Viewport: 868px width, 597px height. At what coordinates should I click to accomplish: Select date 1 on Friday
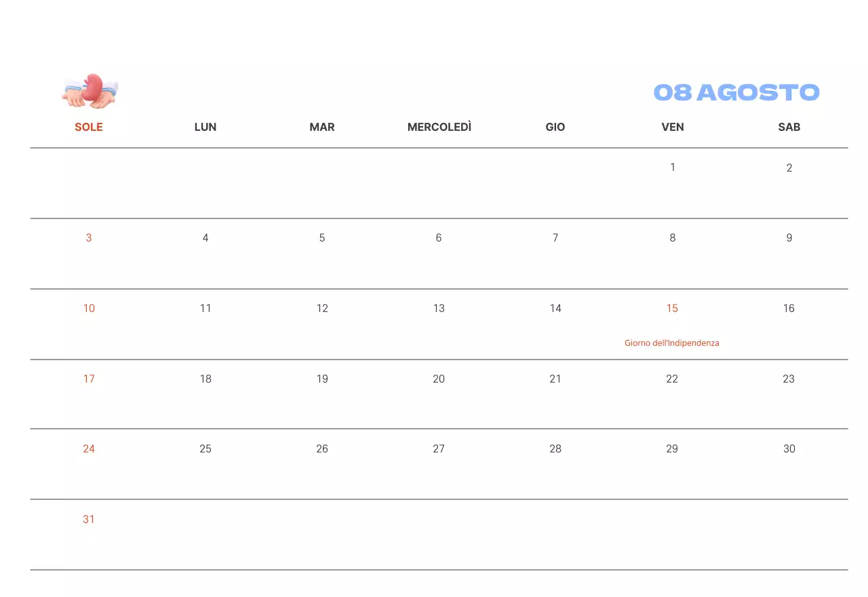point(673,167)
